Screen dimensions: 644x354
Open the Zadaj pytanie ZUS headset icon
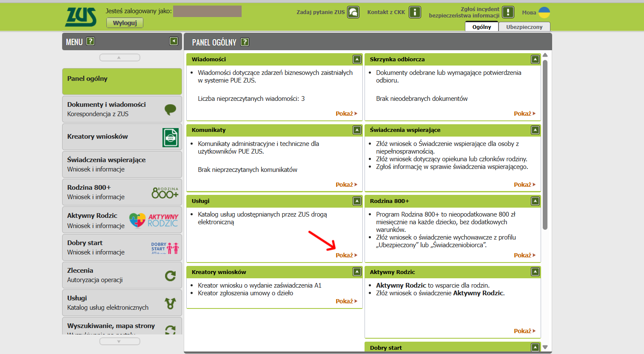353,12
